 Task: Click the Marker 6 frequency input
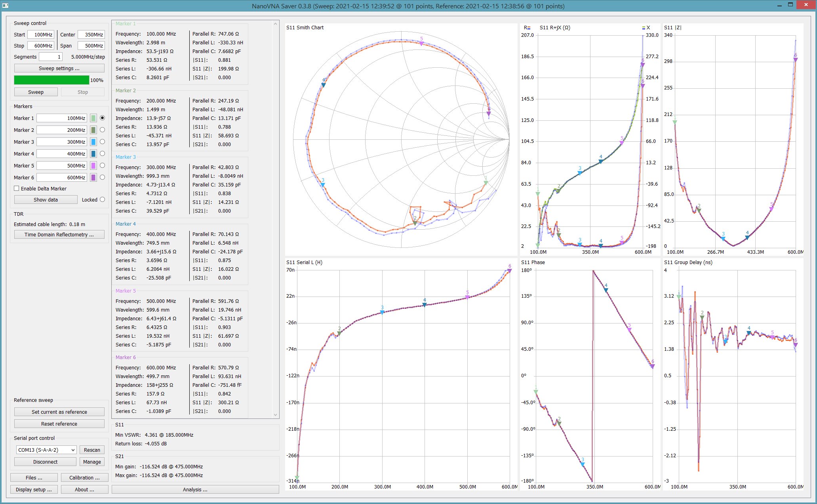click(62, 177)
